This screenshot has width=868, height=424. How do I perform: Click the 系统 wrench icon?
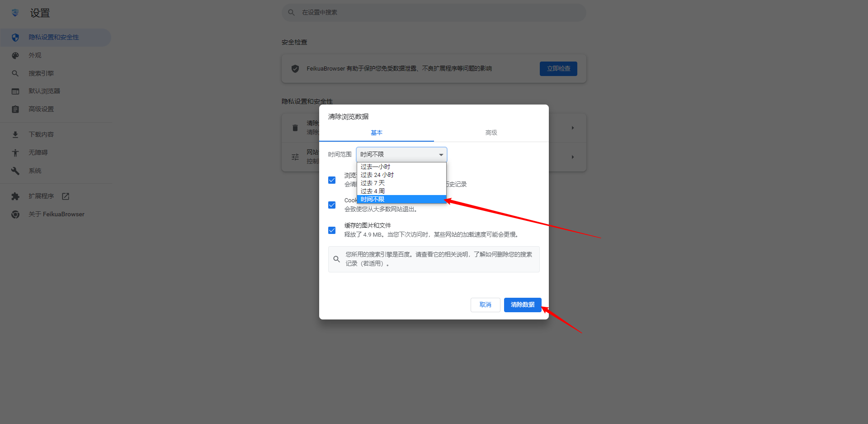15,171
